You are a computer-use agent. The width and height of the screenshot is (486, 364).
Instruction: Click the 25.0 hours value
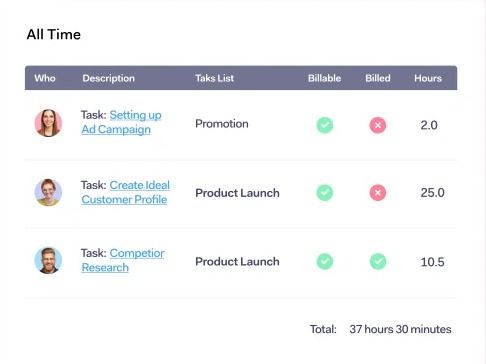click(x=432, y=193)
